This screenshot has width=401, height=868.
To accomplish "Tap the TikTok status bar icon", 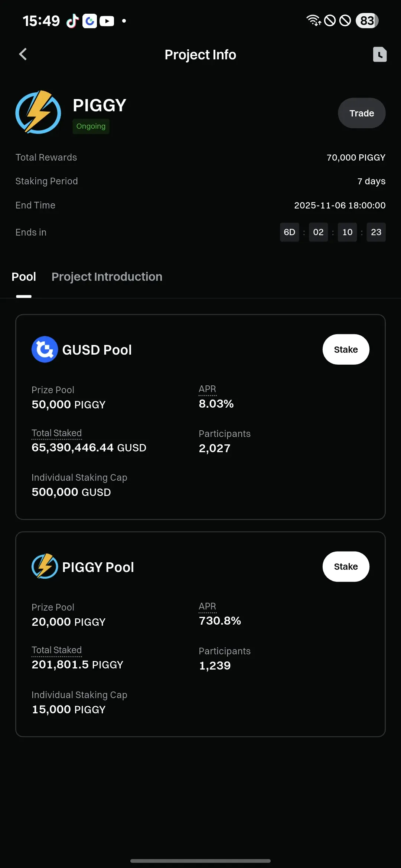I will click(72, 21).
